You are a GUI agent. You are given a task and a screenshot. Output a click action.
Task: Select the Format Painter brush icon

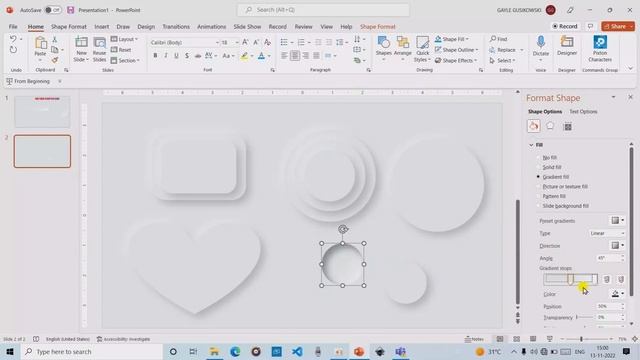55,60
